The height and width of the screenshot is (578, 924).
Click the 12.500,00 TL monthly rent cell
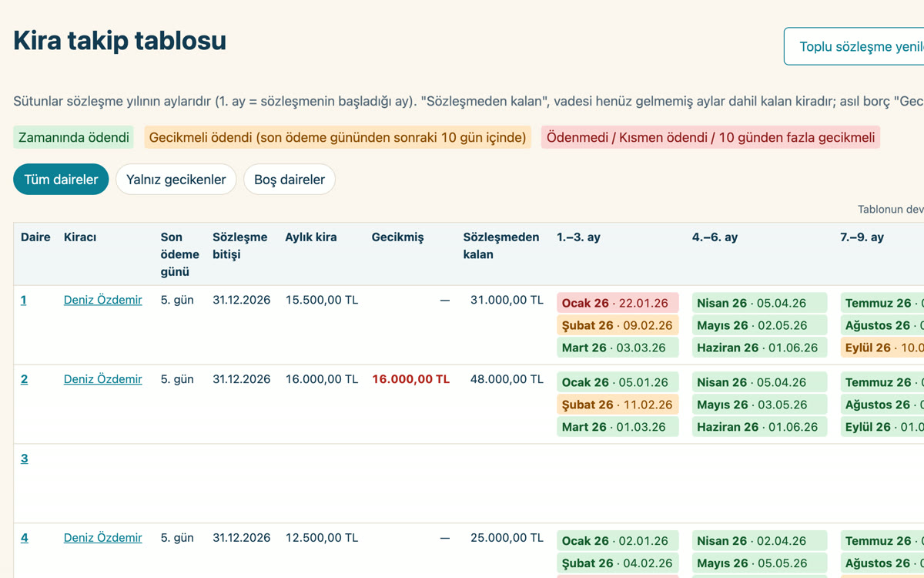pyautogui.click(x=322, y=538)
